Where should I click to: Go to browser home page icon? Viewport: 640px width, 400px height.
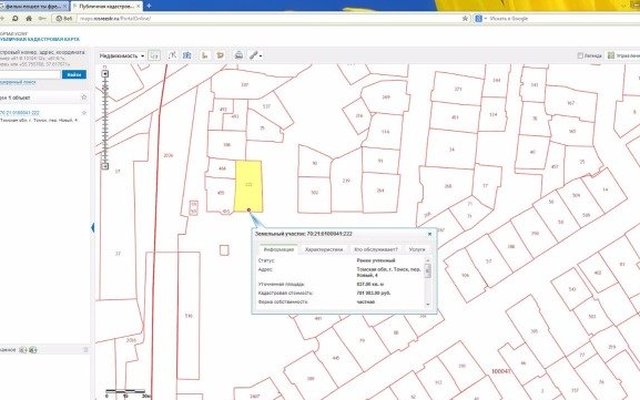[29, 18]
